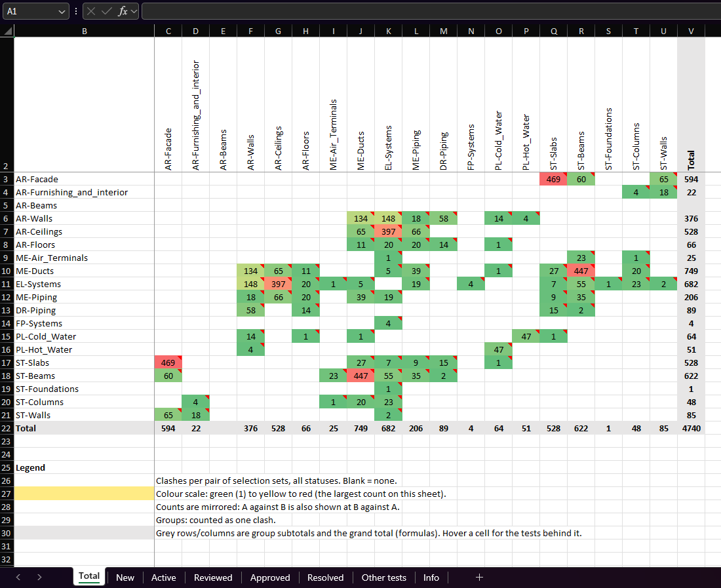Viewport: 721px width, 588px height.
Task: Open the Active sheet tab
Action: [164, 578]
